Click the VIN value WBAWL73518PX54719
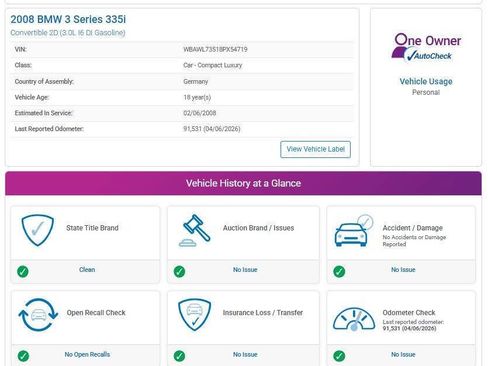Screen dimensions: 488x366 coord(215,49)
